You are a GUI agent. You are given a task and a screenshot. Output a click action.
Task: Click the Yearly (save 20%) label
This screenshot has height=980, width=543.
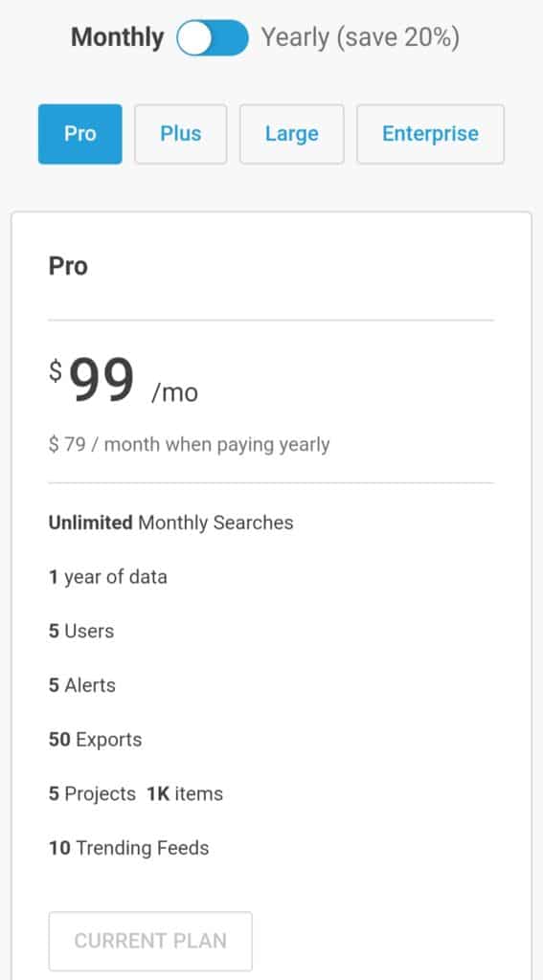tap(360, 37)
